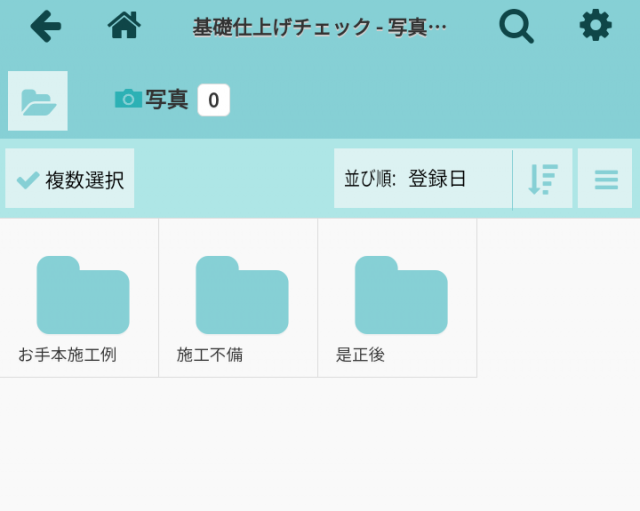Open the 施工不備 folder icon
The width and height of the screenshot is (640, 511).
(242, 295)
